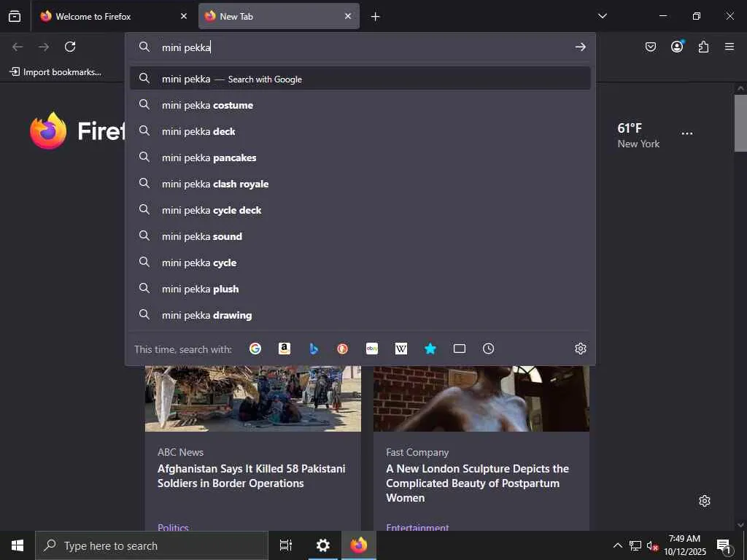
Task: Open Firefox account icon
Action: (x=677, y=46)
